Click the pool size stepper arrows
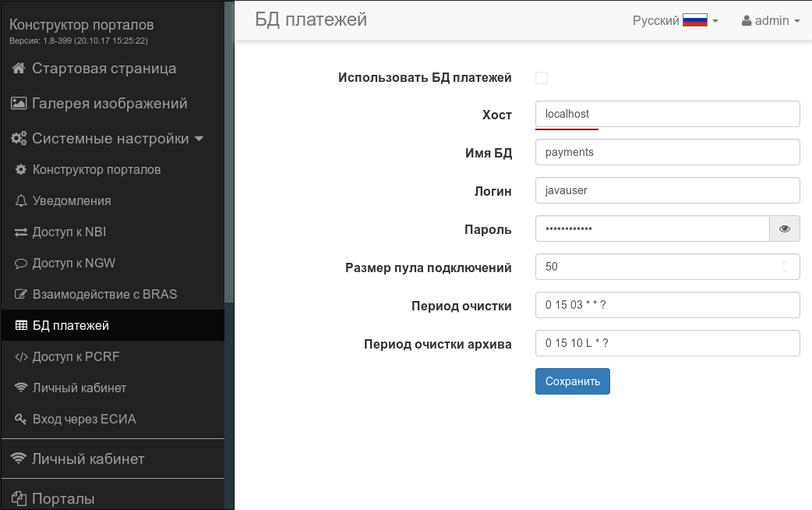812x510 pixels. coord(785,267)
